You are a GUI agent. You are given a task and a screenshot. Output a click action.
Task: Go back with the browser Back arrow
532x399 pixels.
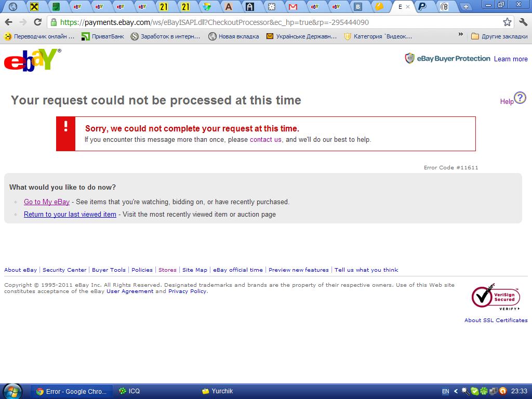click(x=9, y=22)
